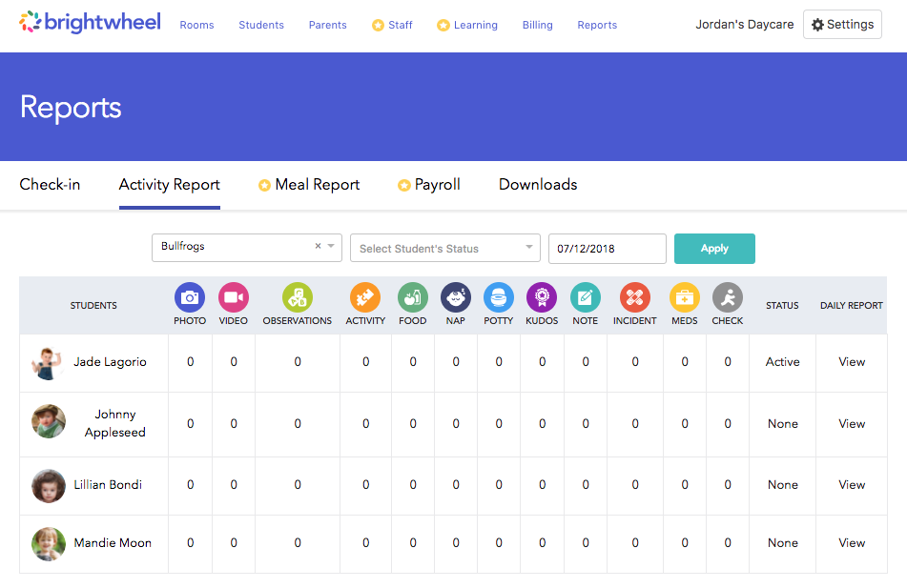Screen dimensions: 907x588
Task: Select the Video icon column header
Action: point(233,297)
